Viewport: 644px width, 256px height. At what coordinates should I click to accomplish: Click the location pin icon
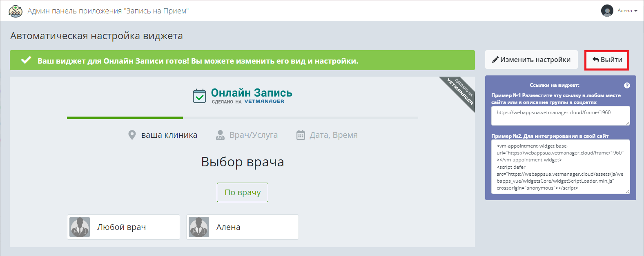click(x=132, y=135)
